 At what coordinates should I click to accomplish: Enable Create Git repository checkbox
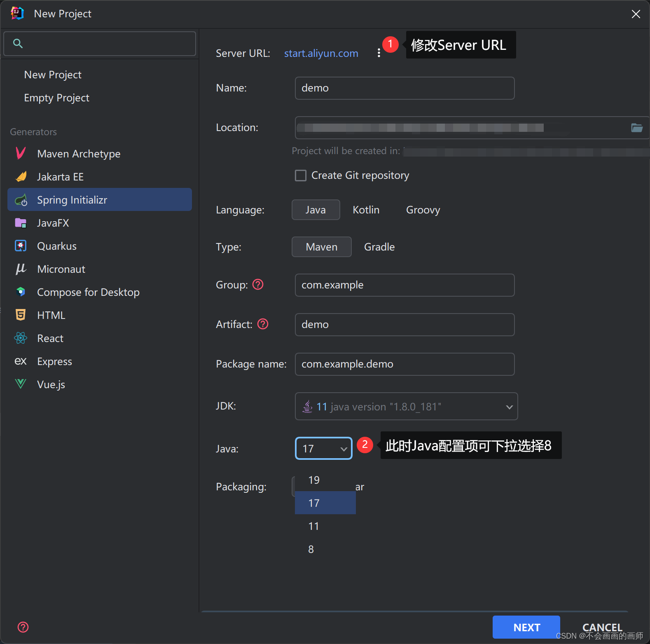click(301, 176)
